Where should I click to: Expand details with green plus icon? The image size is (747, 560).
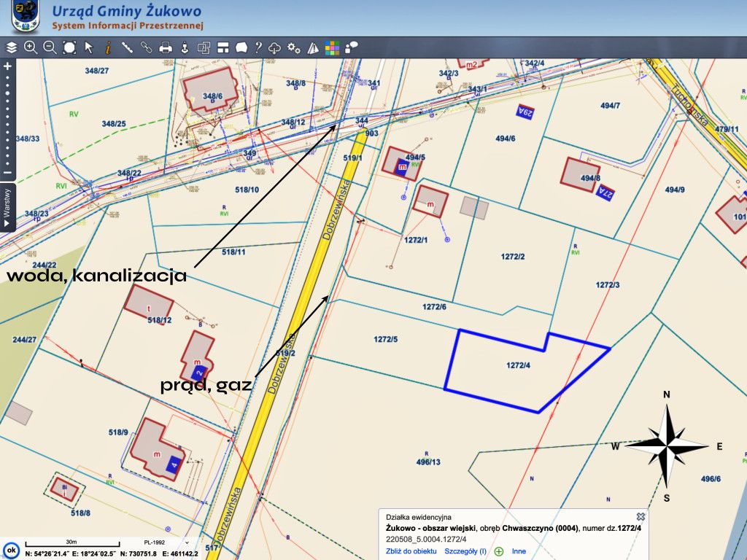tap(499, 551)
